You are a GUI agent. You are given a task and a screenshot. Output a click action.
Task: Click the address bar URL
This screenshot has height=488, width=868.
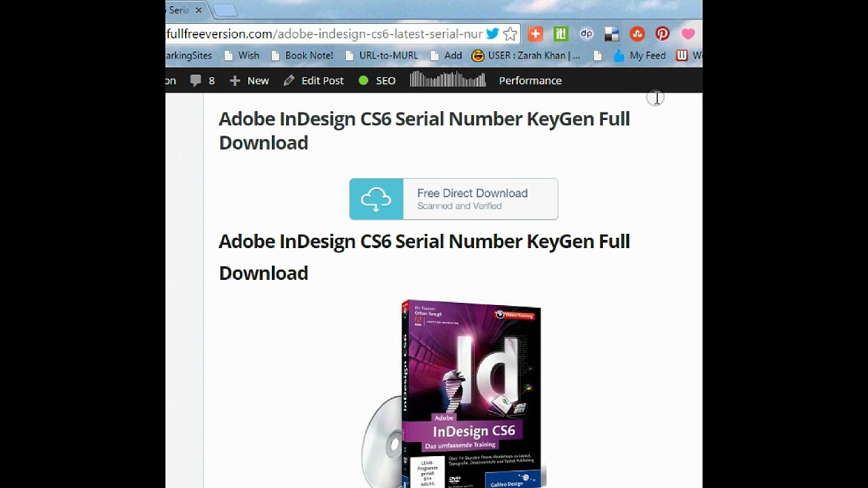(x=324, y=34)
